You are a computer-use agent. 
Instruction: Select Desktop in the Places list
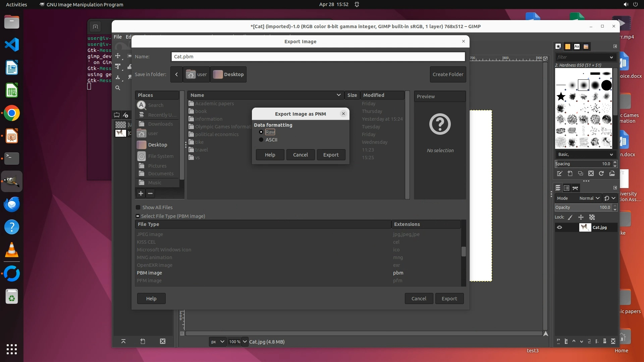[157, 145]
